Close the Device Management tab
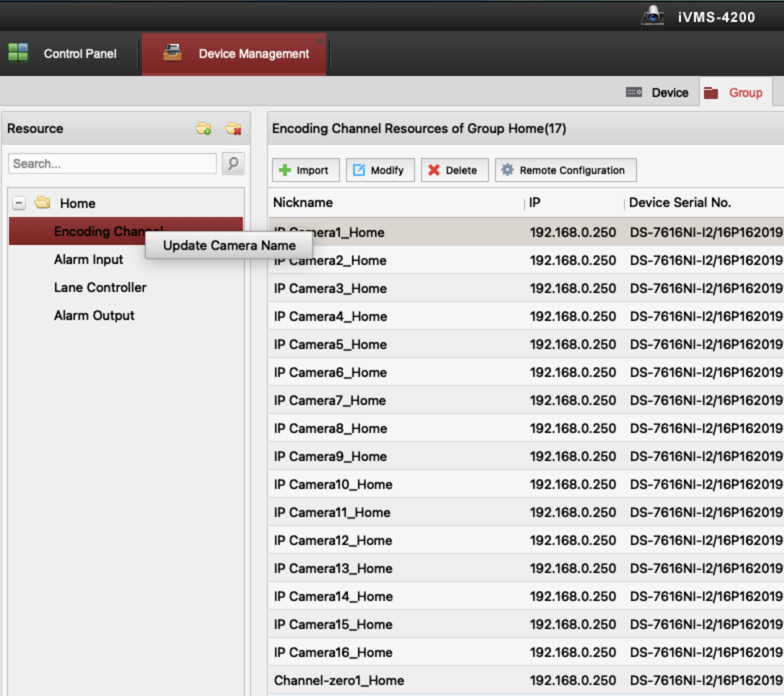Screen dimensions: 784x696 coord(319,40)
